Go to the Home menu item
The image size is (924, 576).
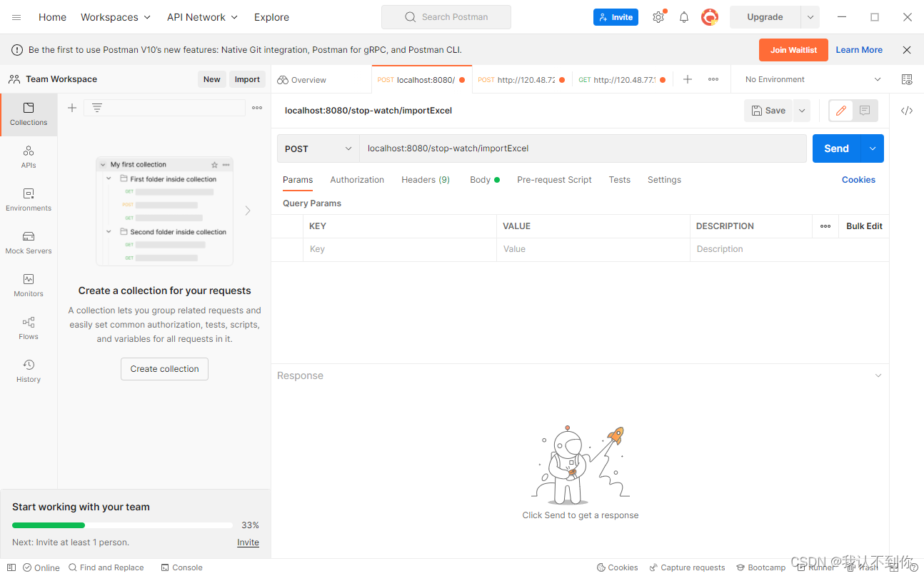52,17
